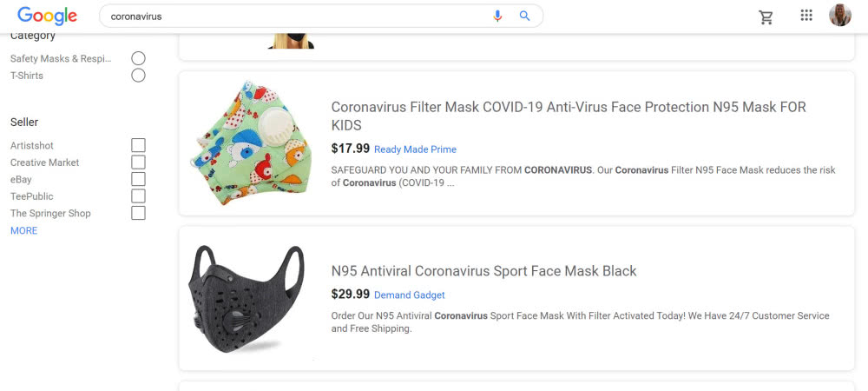Screen dimensions: 868x391
Task: Check the Artistshot seller checkbox
Action: 138,146
